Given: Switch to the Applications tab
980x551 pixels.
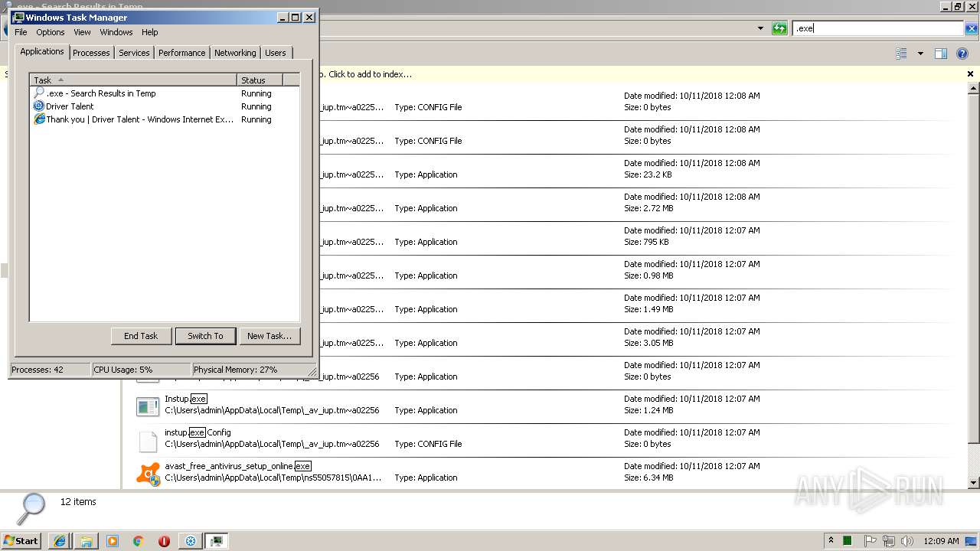Looking at the screenshot, I should (x=42, y=51).
